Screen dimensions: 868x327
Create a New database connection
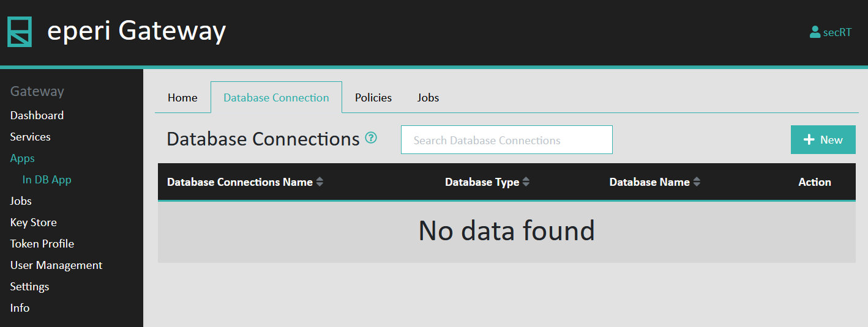[x=823, y=140]
